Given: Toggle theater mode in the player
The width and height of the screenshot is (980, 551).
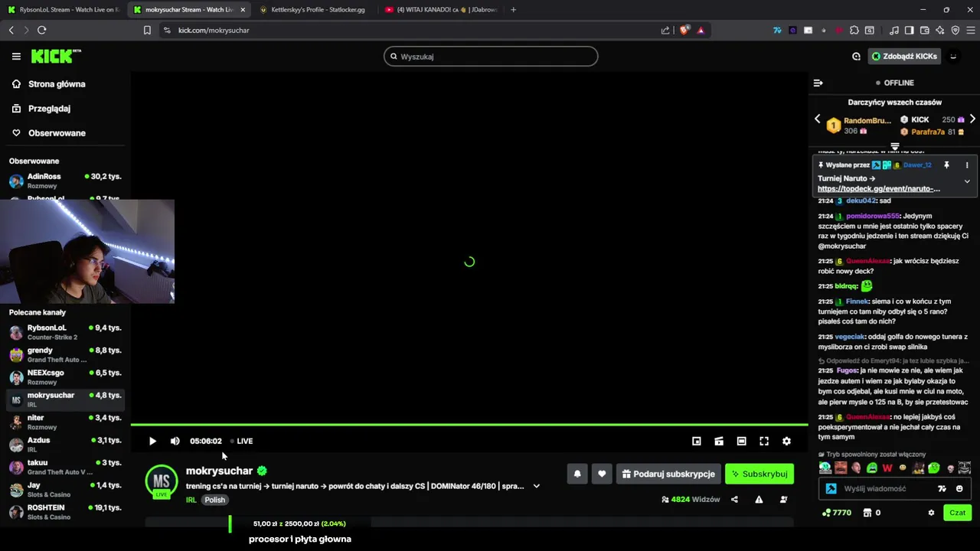Looking at the screenshot, I should tap(741, 441).
